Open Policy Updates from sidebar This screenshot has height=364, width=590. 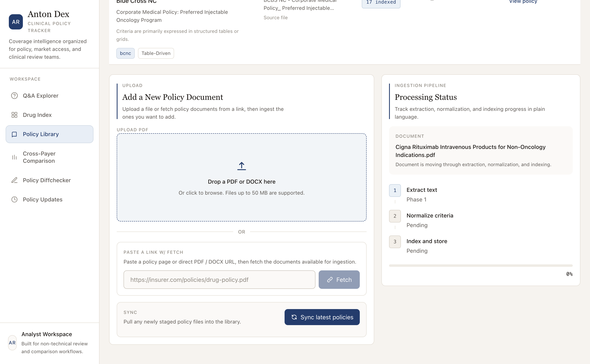pyautogui.click(x=43, y=199)
